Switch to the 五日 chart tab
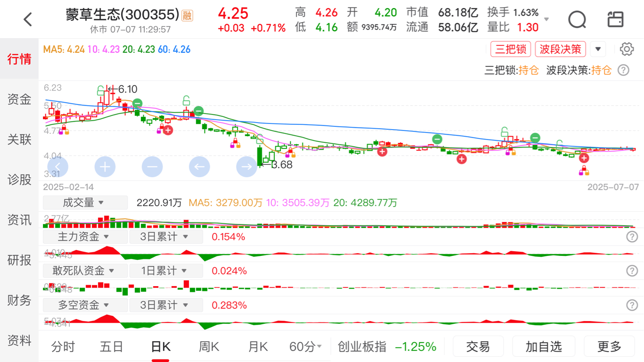644x362 pixels. [x=112, y=347]
